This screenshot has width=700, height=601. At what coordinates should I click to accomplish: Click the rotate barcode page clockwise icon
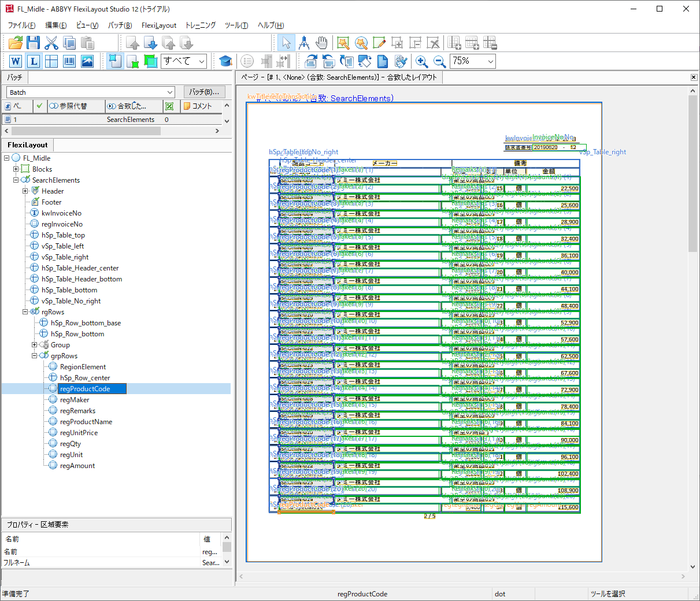[311, 61]
